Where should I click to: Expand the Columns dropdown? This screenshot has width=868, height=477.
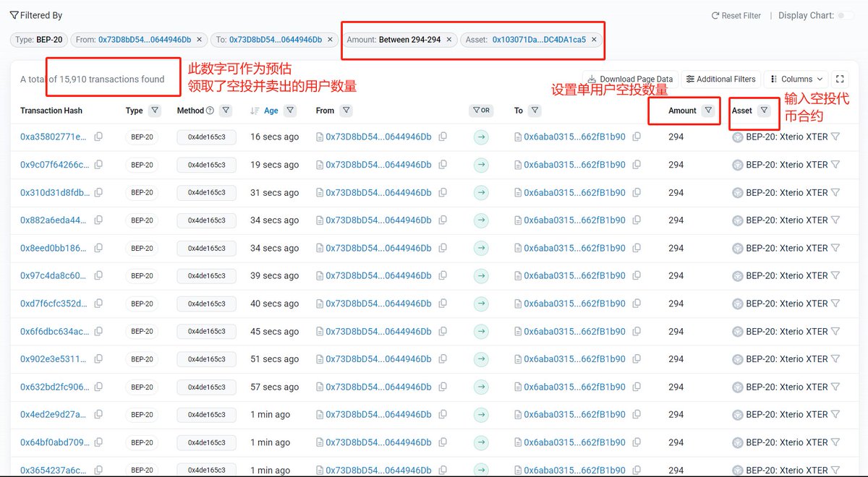pyautogui.click(x=796, y=79)
